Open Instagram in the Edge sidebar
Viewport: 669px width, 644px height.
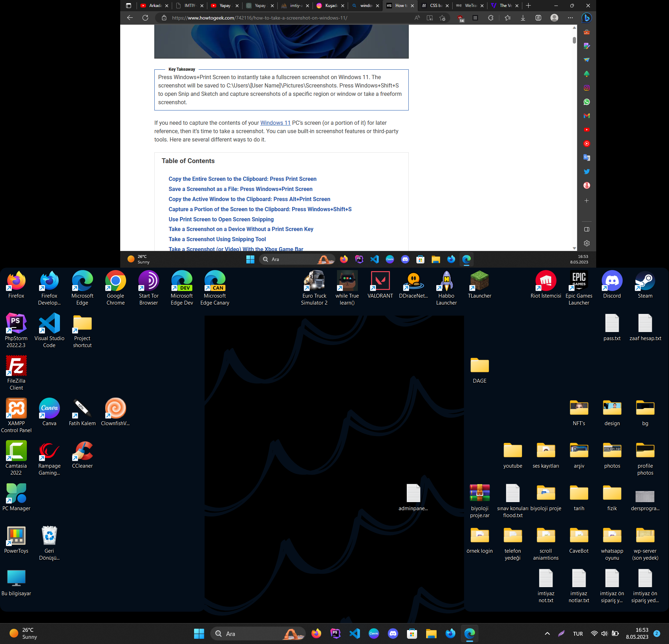586,88
